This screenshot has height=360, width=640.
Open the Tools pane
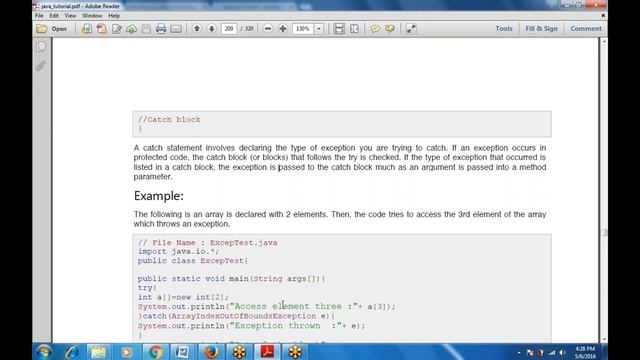point(504,29)
